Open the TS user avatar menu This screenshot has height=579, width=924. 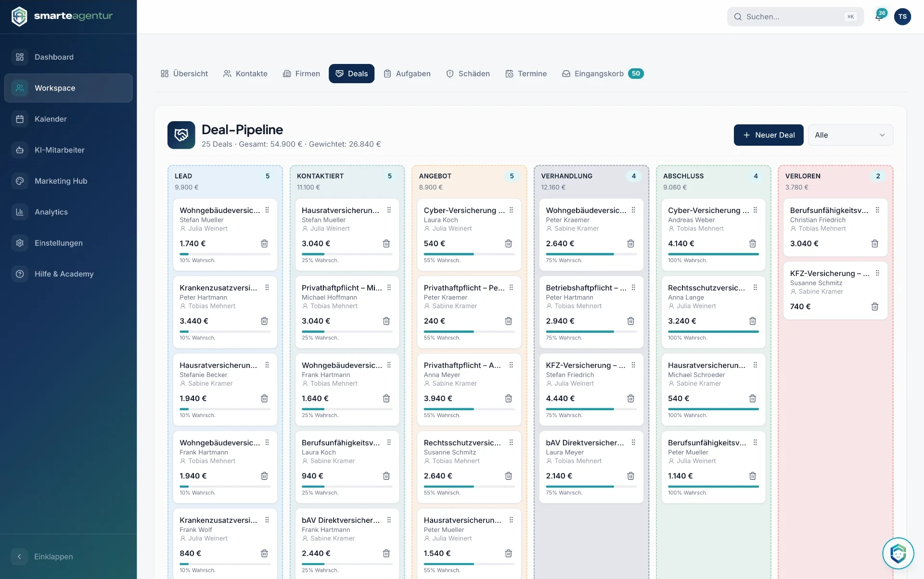tap(902, 16)
